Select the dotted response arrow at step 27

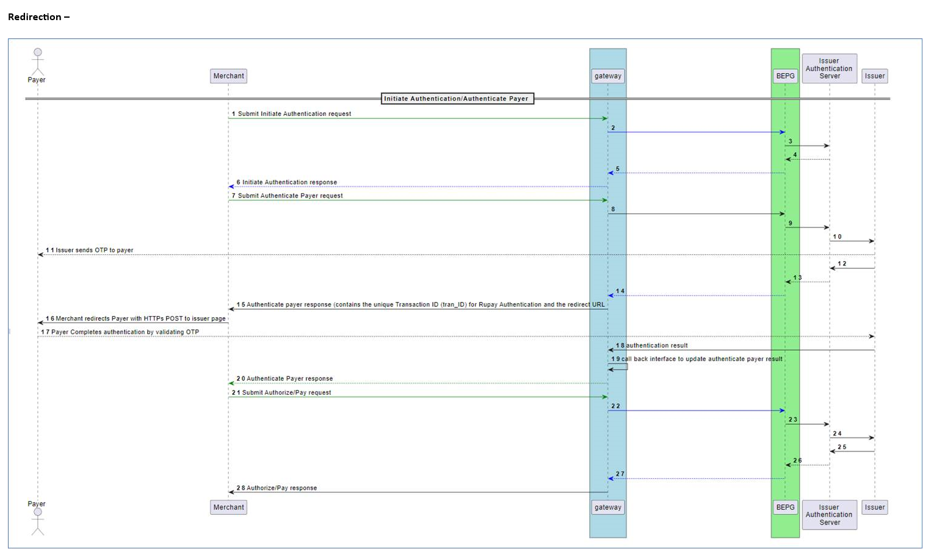tap(696, 478)
